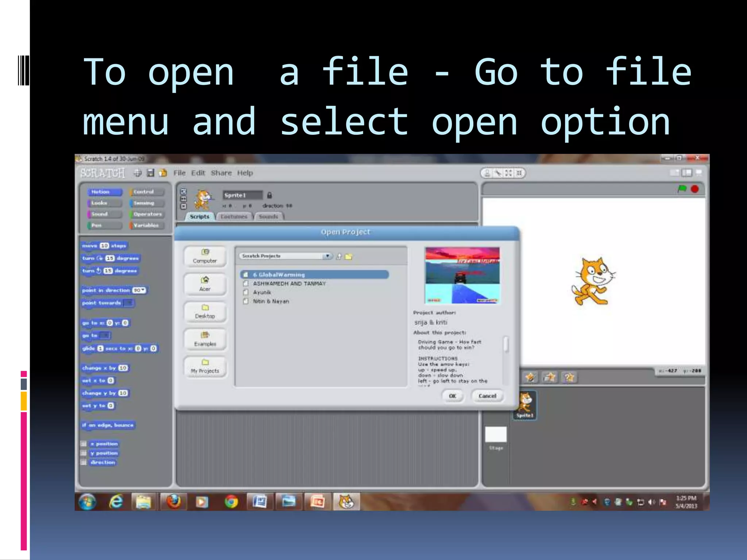Get surprise sprite using question-mark icon
747x560 pixels.
(x=569, y=377)
